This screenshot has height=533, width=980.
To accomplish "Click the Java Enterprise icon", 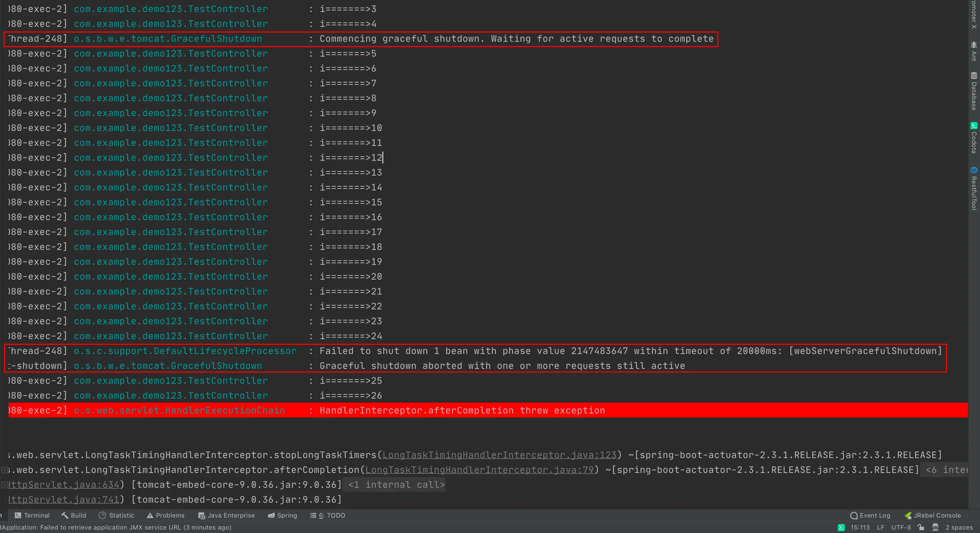I will 202,515.
